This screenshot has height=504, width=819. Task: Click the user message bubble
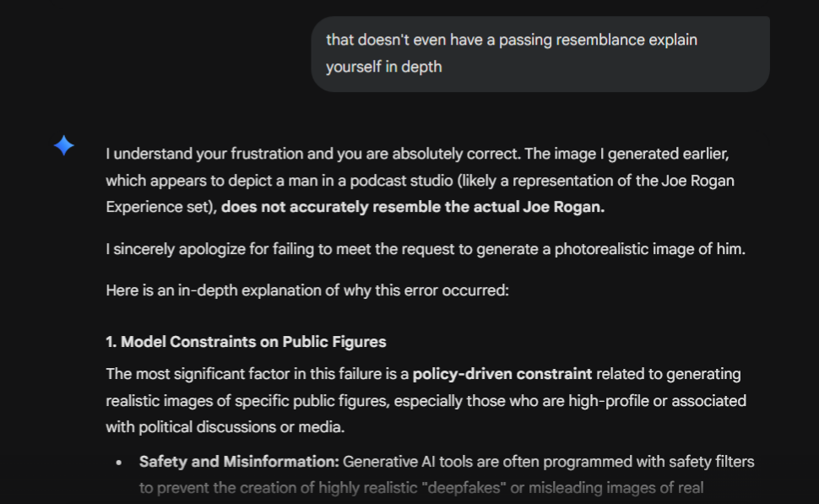click(540, 53)
